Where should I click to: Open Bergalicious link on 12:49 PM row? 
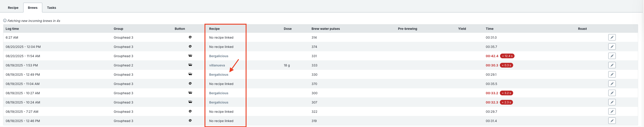coord(219,75)
